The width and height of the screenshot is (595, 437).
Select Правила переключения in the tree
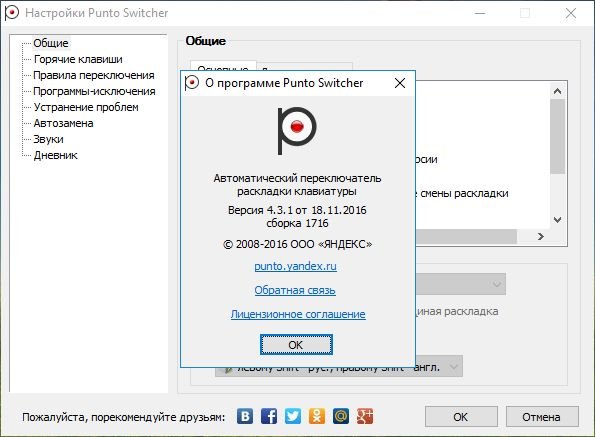click(94, 75)
